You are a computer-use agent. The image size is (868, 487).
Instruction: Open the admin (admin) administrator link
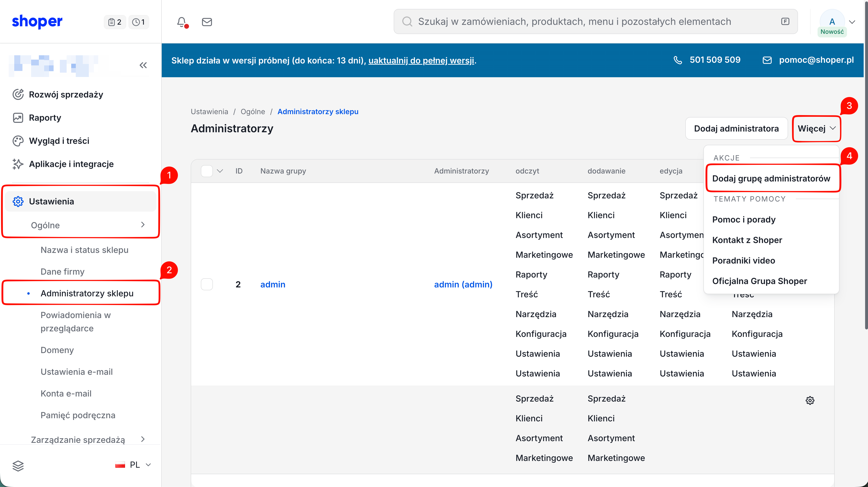pos(463,285)
